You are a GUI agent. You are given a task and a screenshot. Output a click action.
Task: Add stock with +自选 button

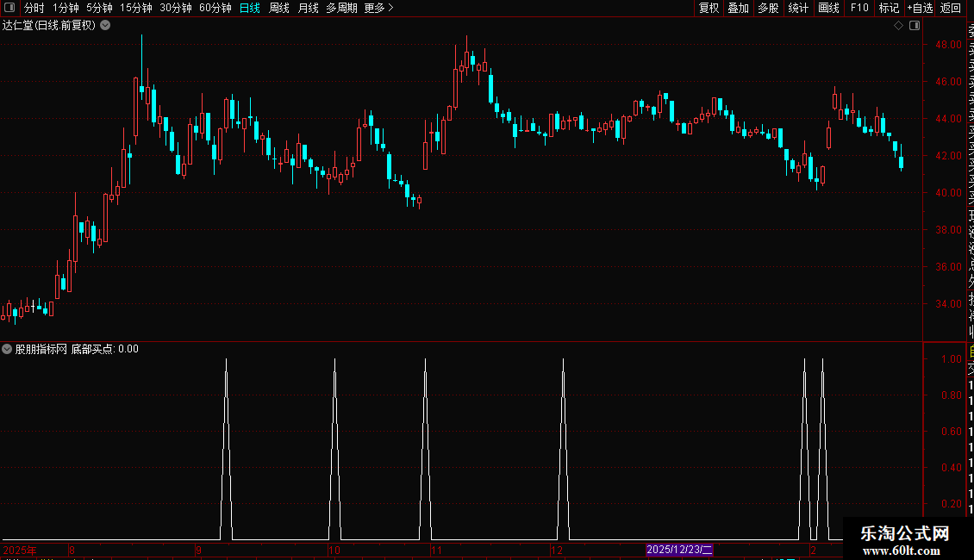920,8
